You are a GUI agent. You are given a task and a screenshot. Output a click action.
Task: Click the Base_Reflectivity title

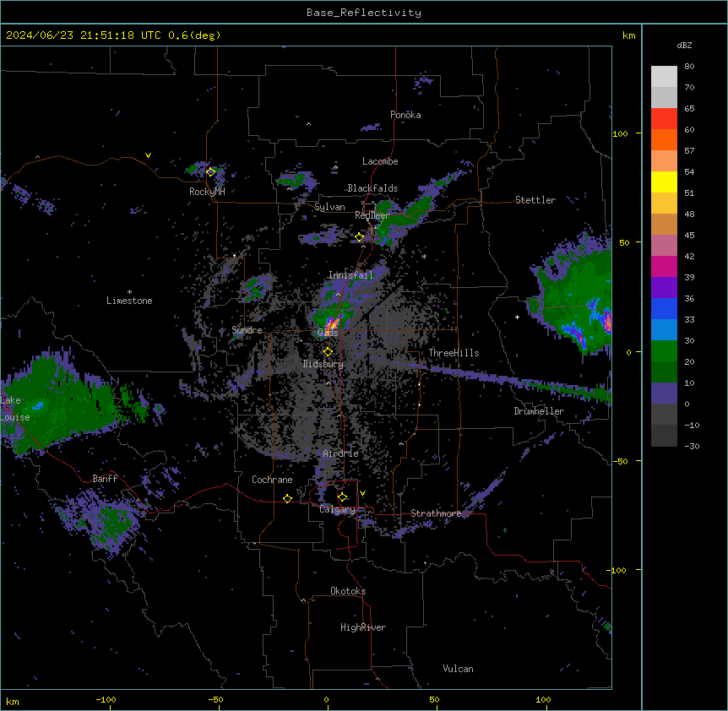364,13
